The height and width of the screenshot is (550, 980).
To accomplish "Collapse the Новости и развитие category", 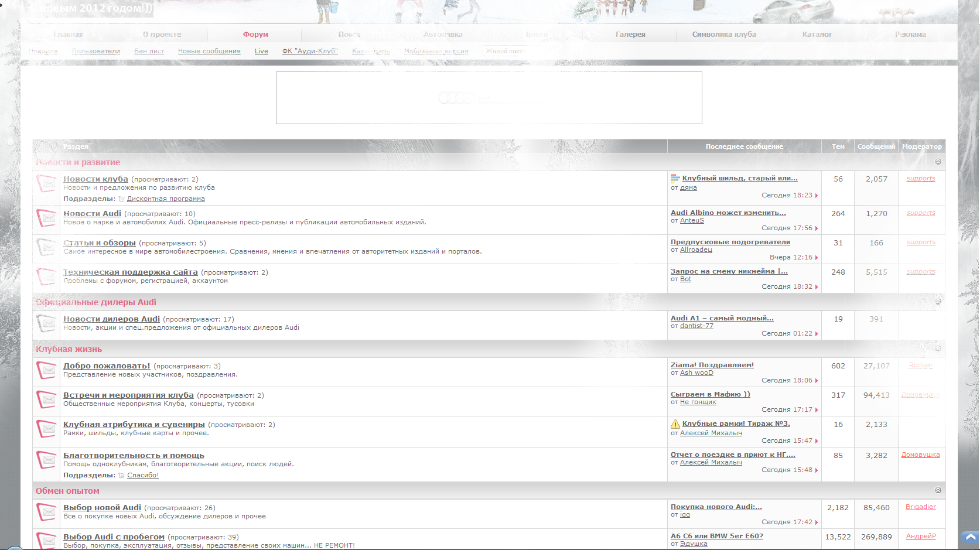I will (938, 162).
